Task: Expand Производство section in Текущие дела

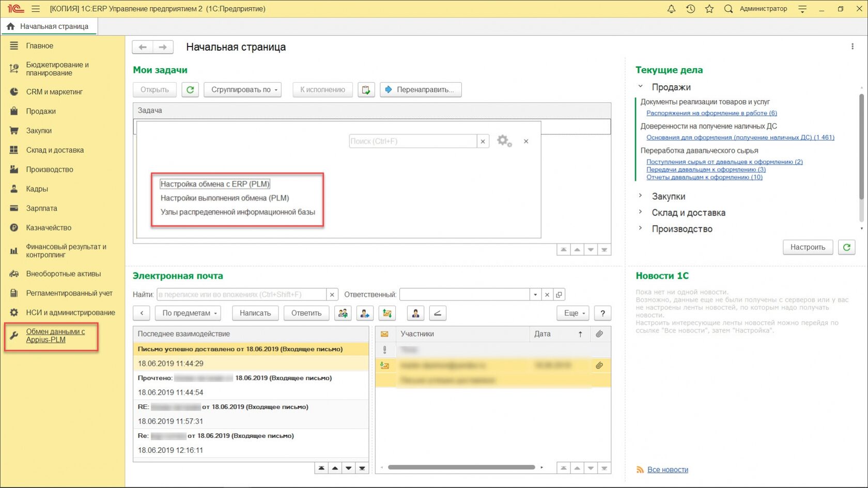Action: point(640,228)
